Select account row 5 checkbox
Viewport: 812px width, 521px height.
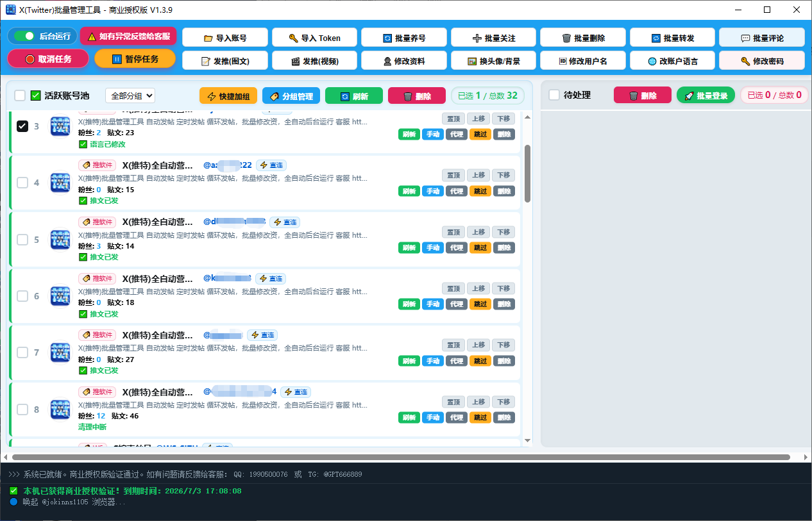pyautogui.click(x=22, y=240)
